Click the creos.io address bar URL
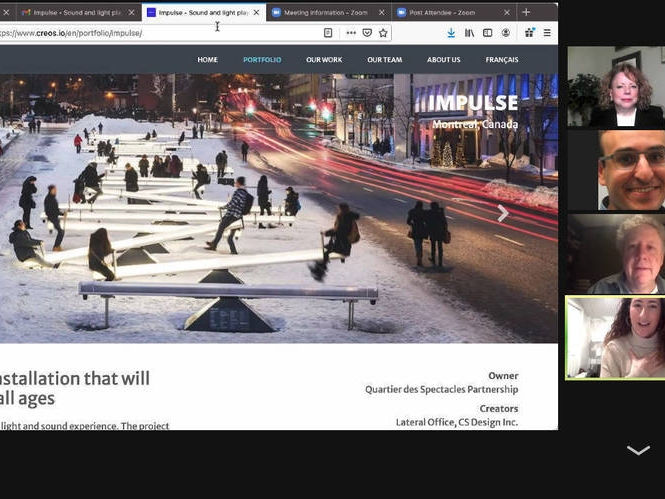The width and height of the screenshot is (665, 499). (71, 33)
